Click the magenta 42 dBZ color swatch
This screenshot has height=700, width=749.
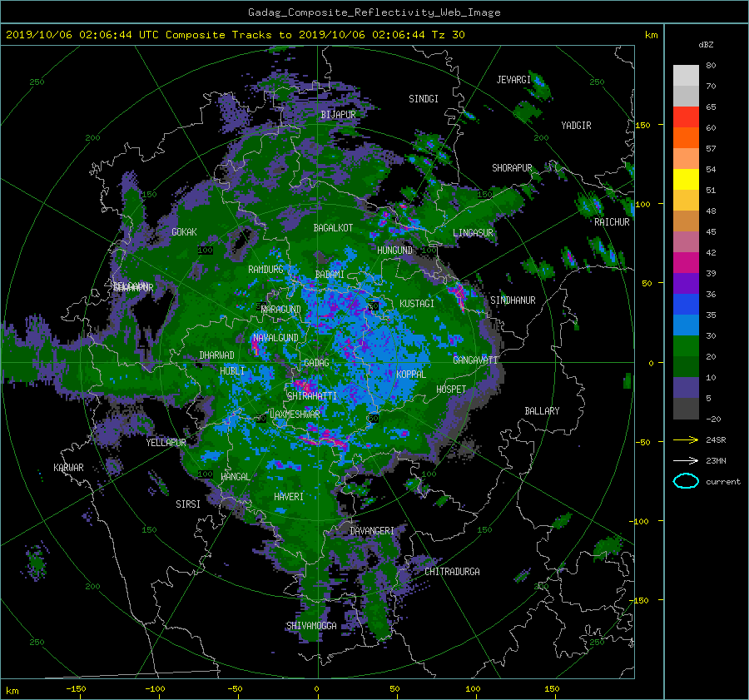686,263
